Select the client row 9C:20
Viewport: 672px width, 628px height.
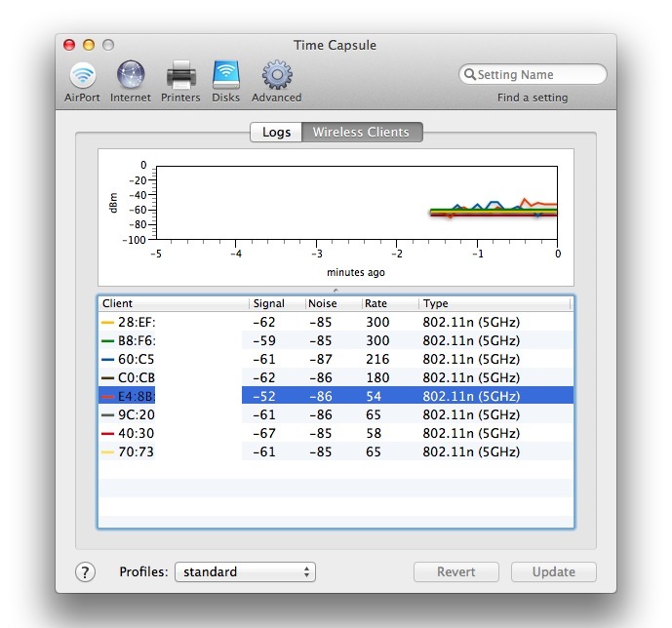pyautogui.click(x=336, y=414)
